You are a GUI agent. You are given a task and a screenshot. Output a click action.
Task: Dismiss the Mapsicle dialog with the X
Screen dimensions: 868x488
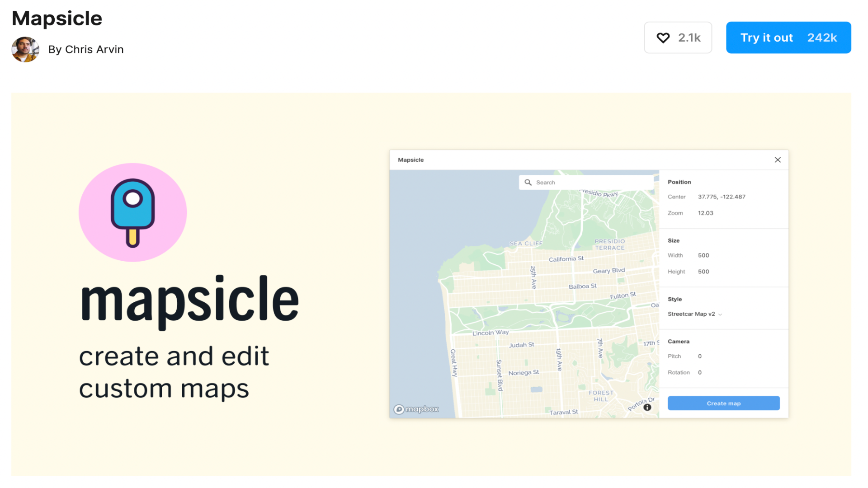pos(778,160)
